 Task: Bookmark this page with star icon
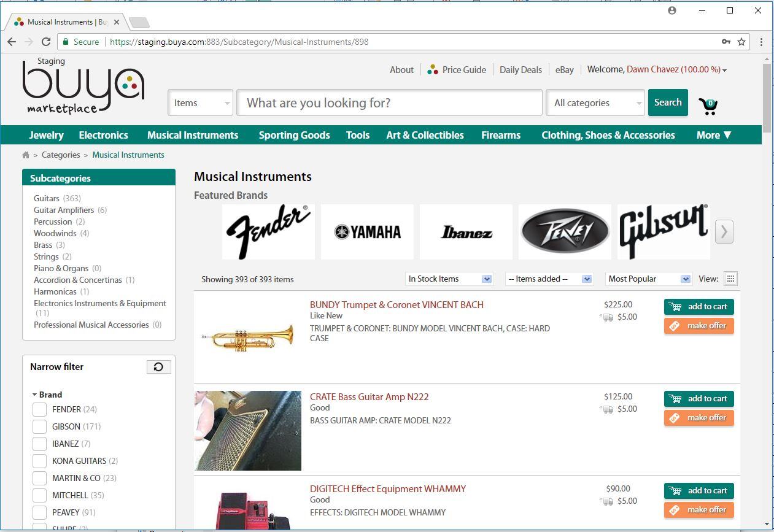click(x=741, y=42)
